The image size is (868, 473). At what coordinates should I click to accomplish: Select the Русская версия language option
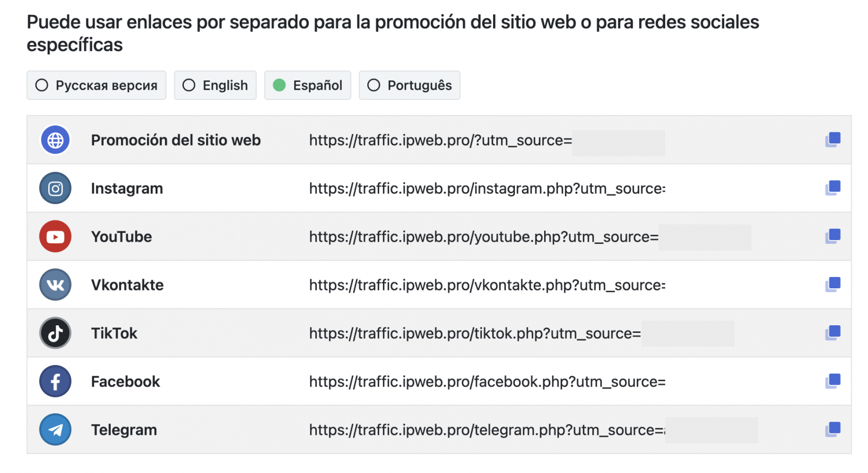(x=97, y=85)
